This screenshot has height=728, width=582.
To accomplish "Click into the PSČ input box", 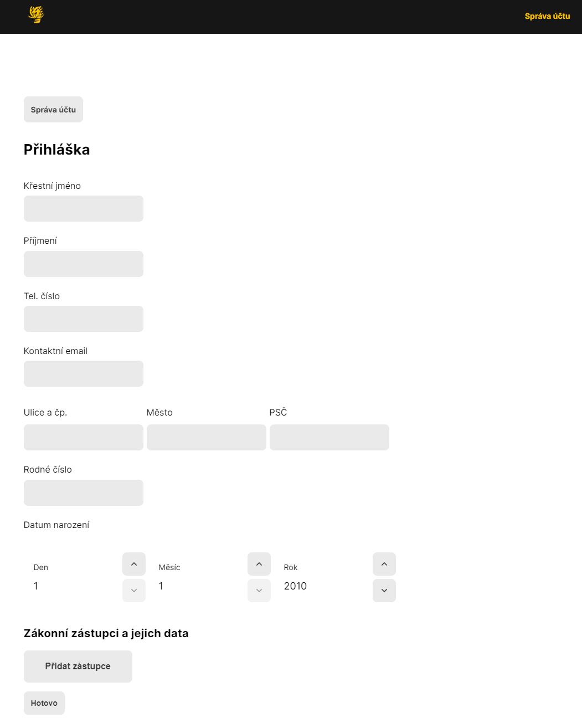I will point(329,437).
